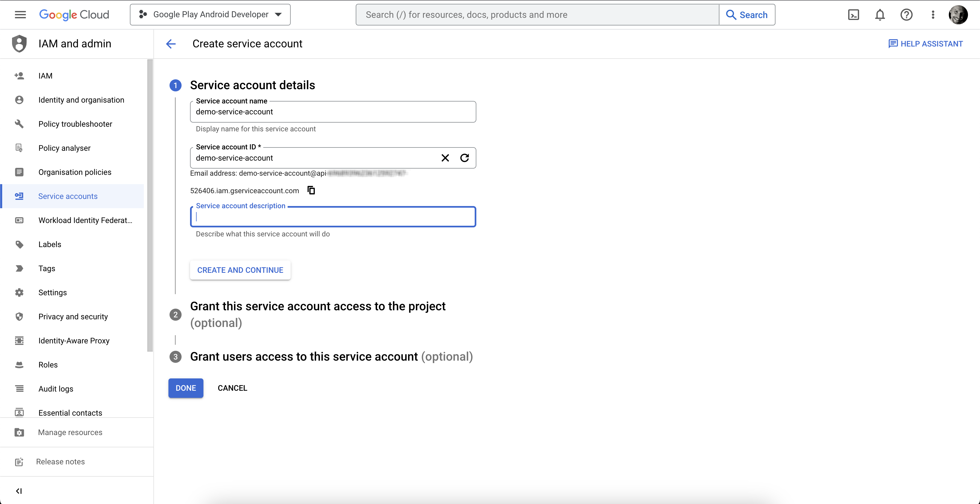
Task: Click the sidebar vertical scrollbar
Action: 150,205
